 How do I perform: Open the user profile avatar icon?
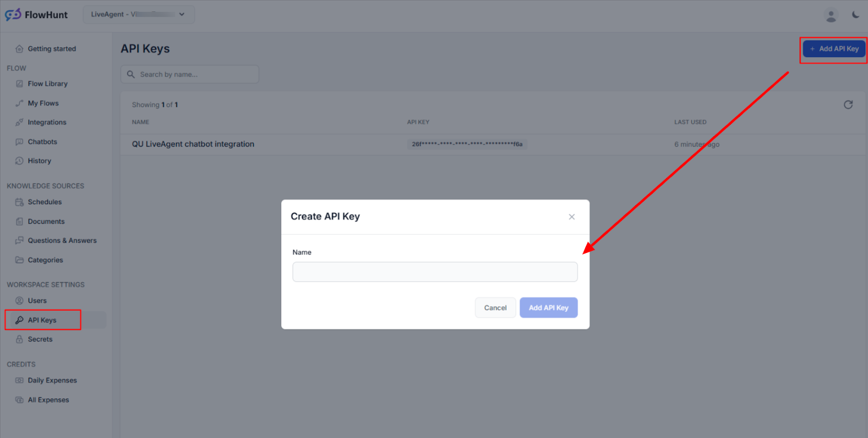click(x=831, y=15)
